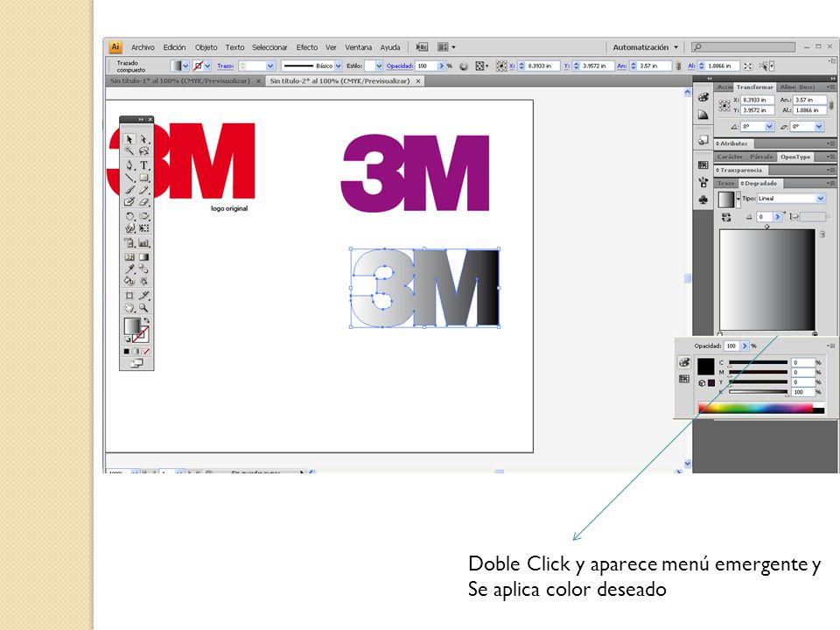The image size is (840, 630).
Task: Click the 'logo original' text label
Action: [x=229, y=208]
